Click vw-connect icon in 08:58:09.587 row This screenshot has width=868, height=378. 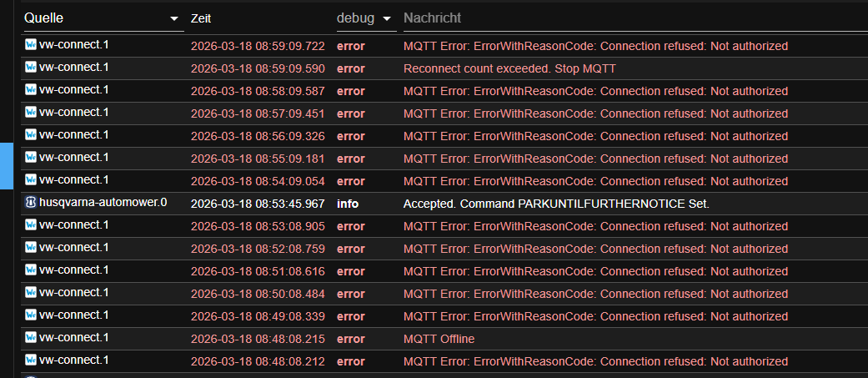[31, 89]
